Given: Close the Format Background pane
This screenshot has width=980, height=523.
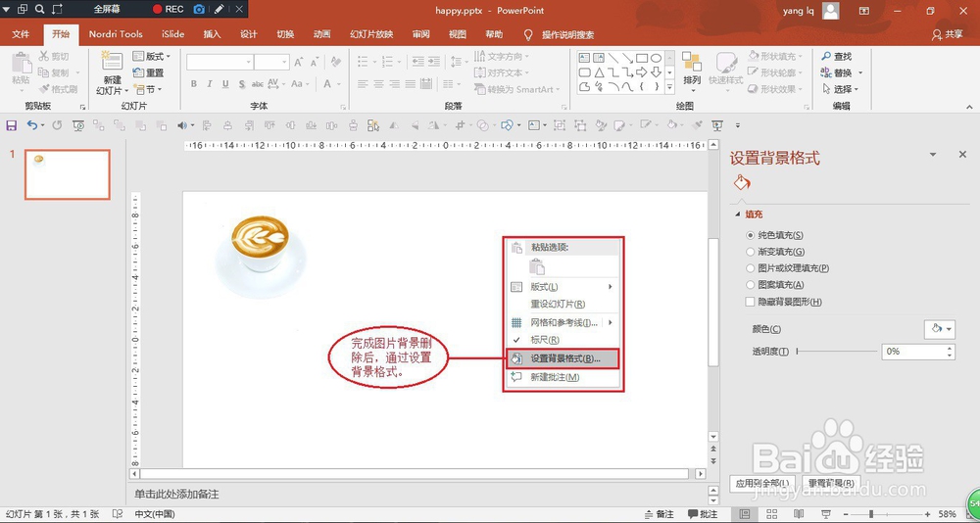Looking at the screenshot, I should (x=962, y=155).
